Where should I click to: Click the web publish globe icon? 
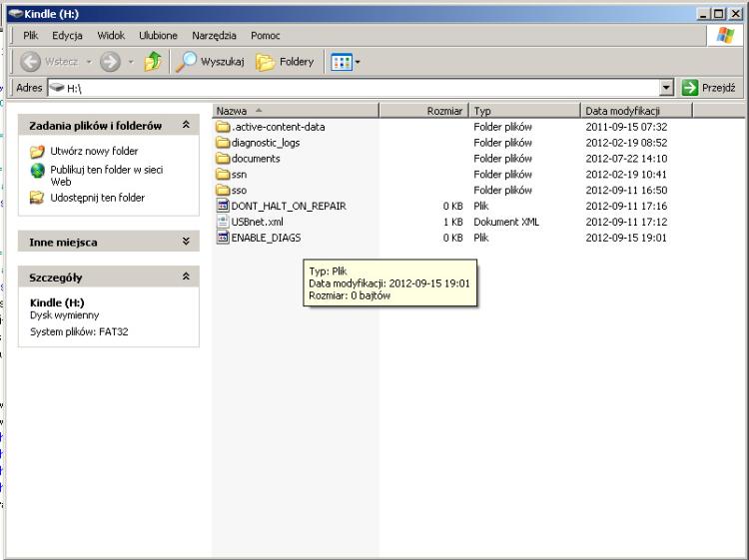pos(37,171)
